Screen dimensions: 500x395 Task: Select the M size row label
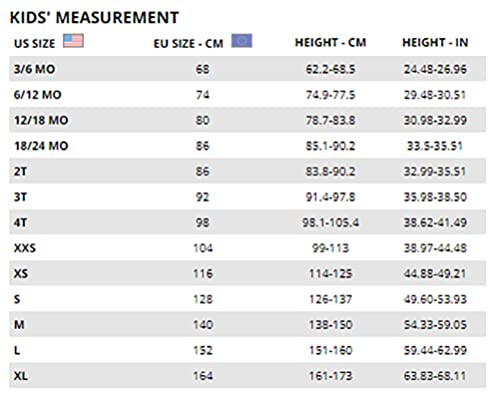coord(19,325)
